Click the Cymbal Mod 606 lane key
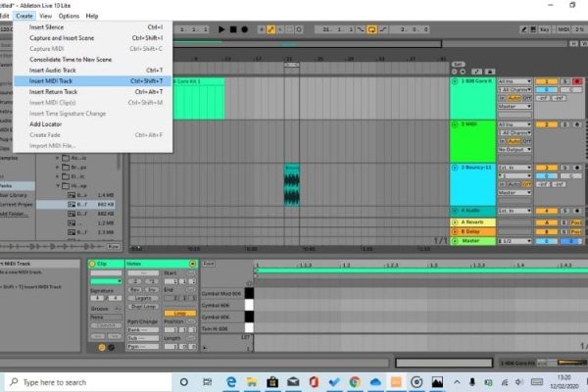 pos(249,293)
